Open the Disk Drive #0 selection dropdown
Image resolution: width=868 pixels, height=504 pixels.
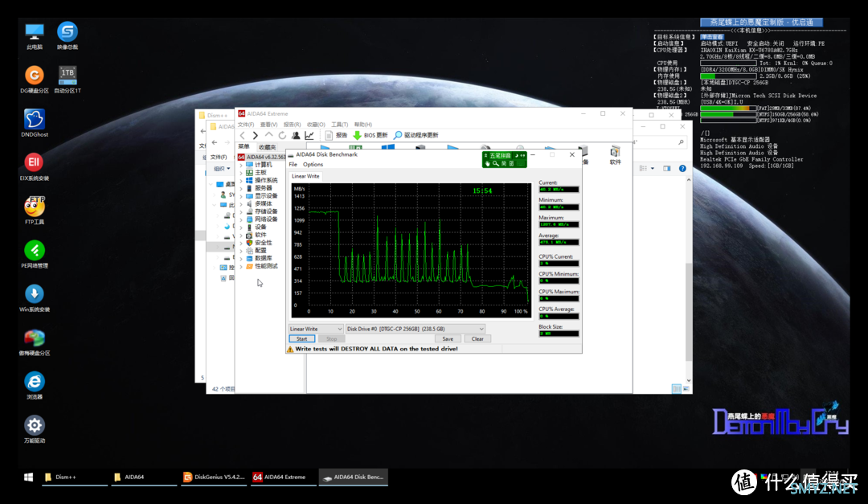point(416,329)
